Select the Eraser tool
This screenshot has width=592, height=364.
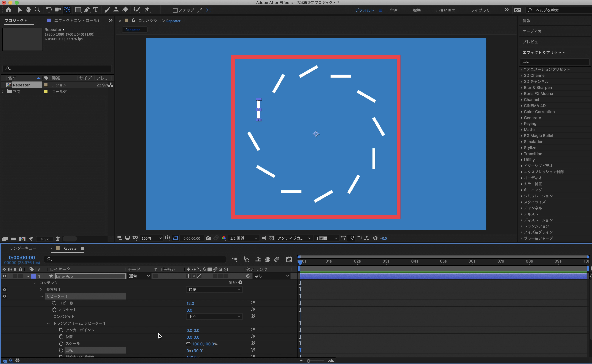pos(125,10)
